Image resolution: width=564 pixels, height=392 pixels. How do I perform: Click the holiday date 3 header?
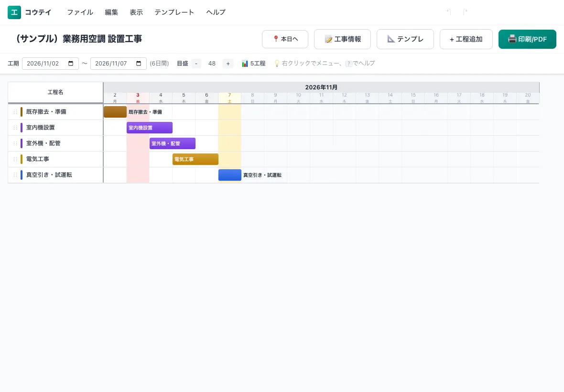pyautogui.click(x=138, y=98)
